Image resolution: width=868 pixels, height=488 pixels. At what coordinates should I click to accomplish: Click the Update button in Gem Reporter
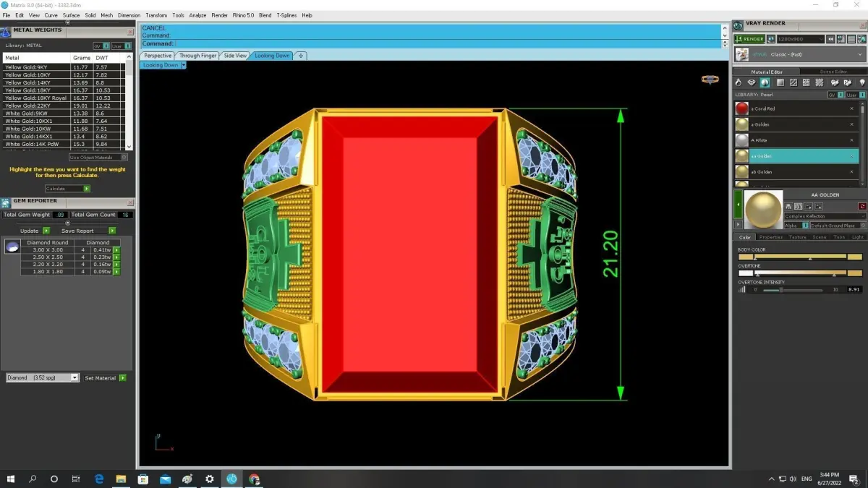coord(35,231)
